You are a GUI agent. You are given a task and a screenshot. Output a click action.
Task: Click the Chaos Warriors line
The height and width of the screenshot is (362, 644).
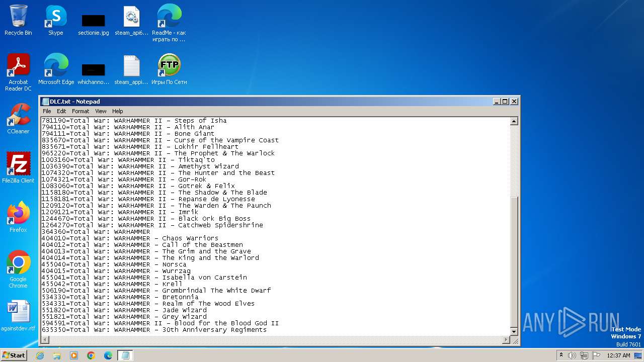pos(130,238)
